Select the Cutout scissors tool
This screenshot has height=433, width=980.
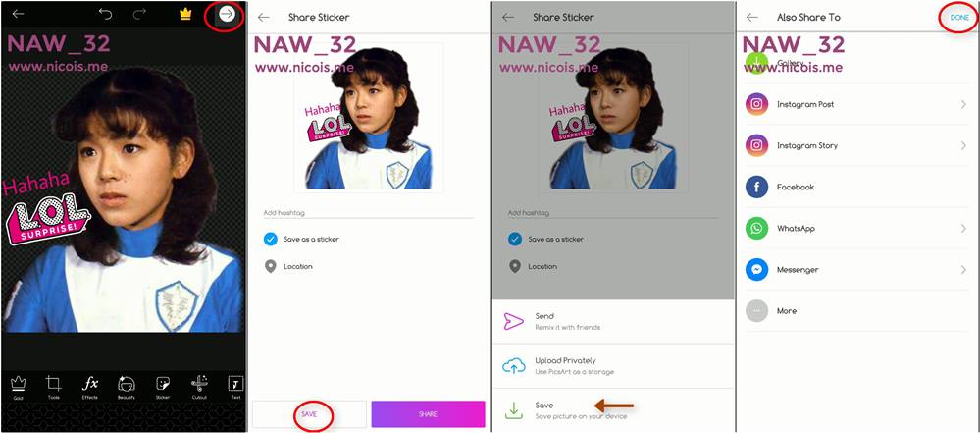tap(199, 387)
